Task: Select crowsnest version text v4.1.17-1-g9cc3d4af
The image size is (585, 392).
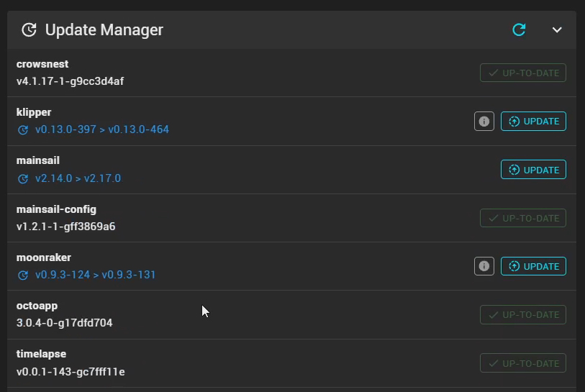Action: coord(70,81)
